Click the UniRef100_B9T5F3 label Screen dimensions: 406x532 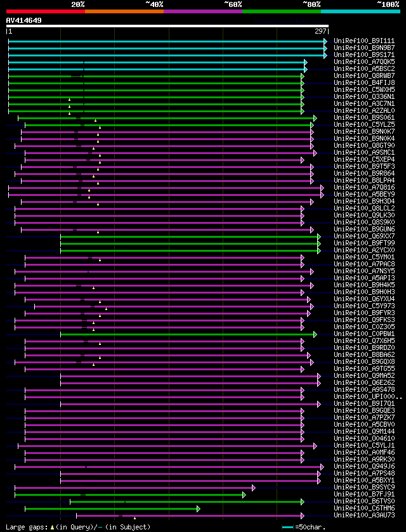click(364, 167)
